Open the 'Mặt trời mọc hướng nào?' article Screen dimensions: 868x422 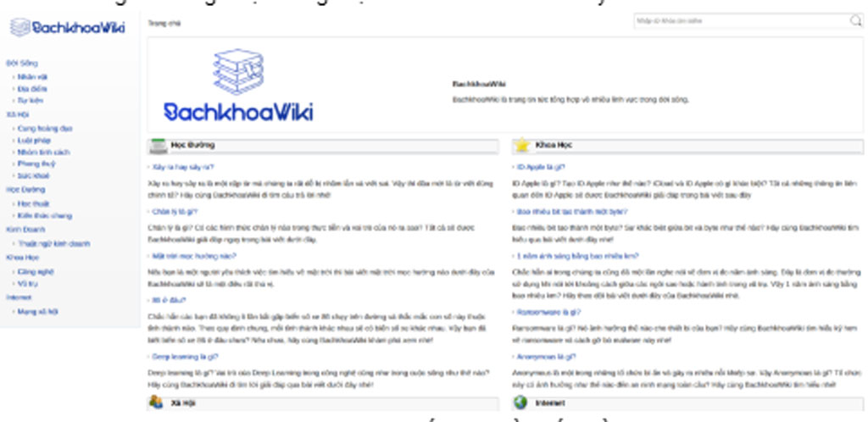[194, 256]
